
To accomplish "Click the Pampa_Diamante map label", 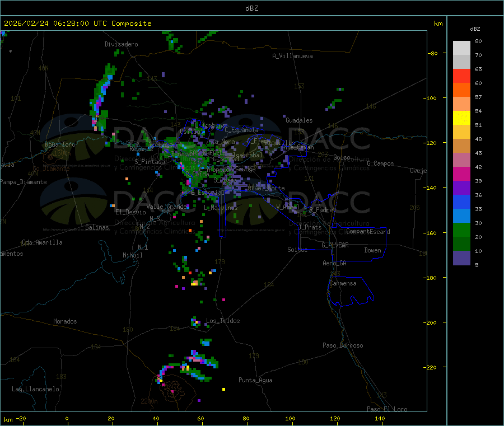I will (24, 182).
